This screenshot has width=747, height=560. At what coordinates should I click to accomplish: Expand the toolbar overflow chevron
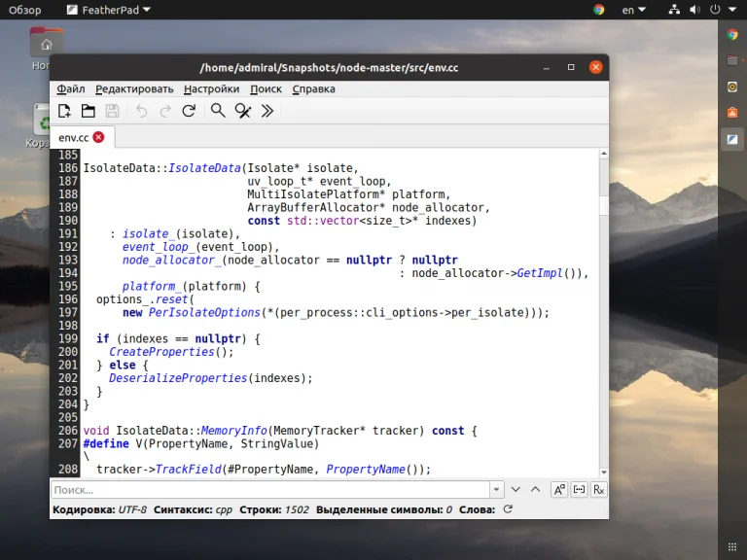(x=267, y=111)
